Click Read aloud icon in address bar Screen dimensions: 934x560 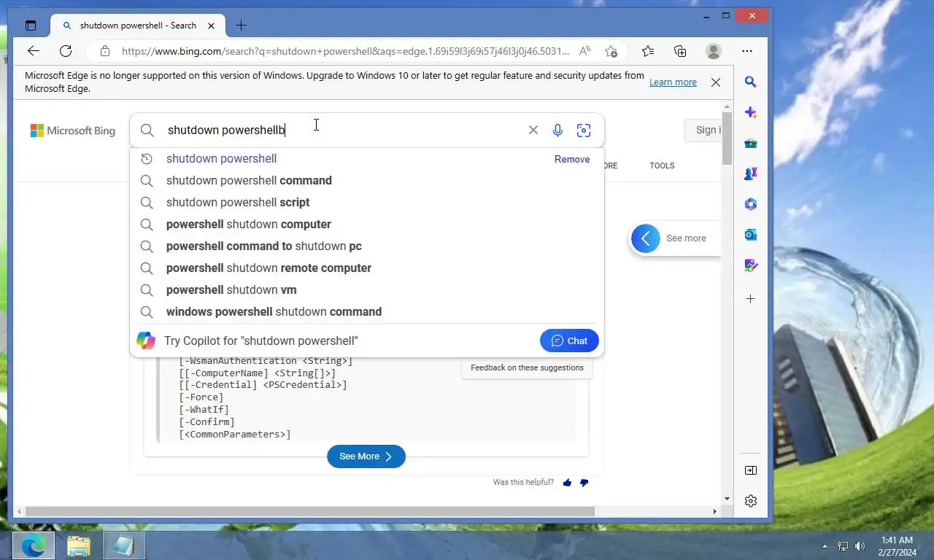point(584,51)
